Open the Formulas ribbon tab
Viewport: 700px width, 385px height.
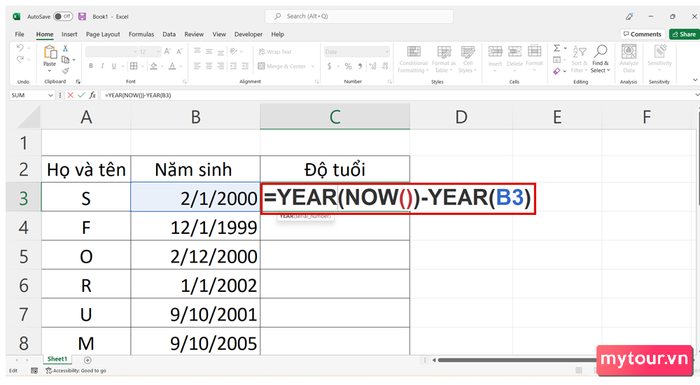click(x=141, y=34)
